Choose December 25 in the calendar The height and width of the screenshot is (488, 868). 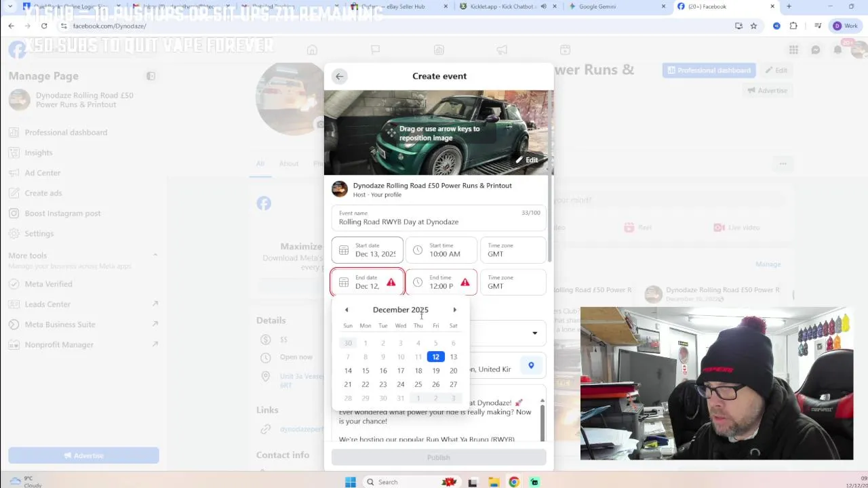point(418,384)
